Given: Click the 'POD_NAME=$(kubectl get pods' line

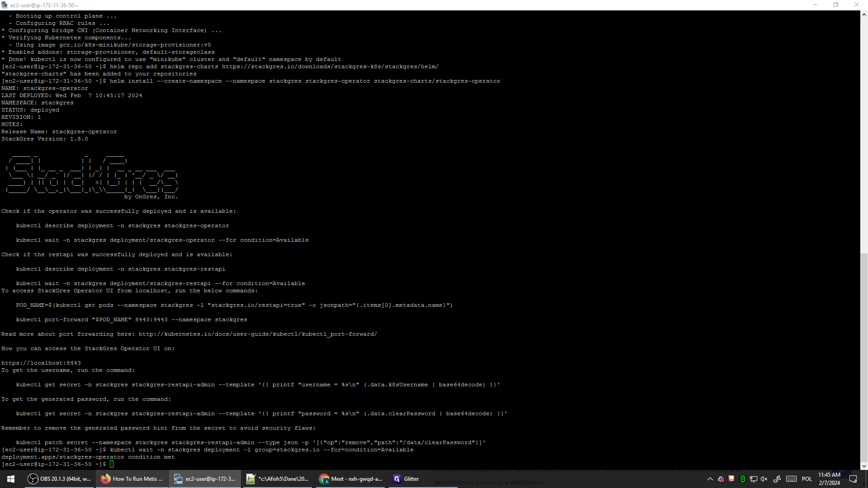Looking at the screenshot, I should tap(234, 305).
